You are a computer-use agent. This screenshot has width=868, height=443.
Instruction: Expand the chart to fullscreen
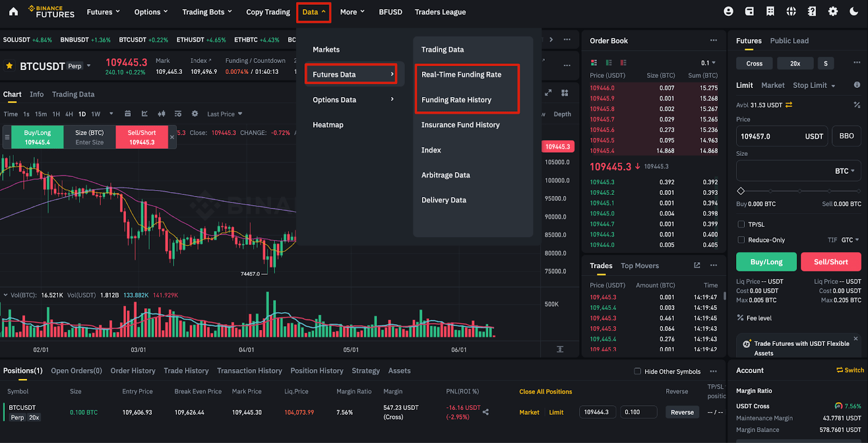548,93
